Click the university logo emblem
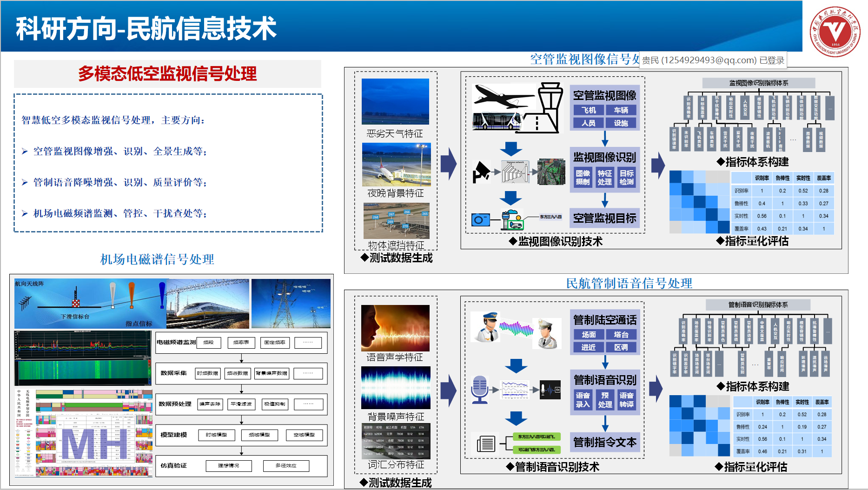 [835, 32]
